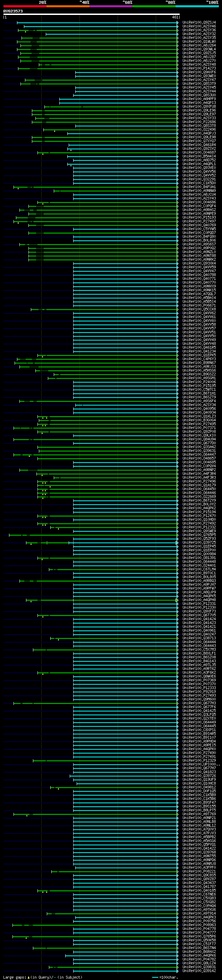Open hit UniRef100_A2SY32

pos(199,34)
